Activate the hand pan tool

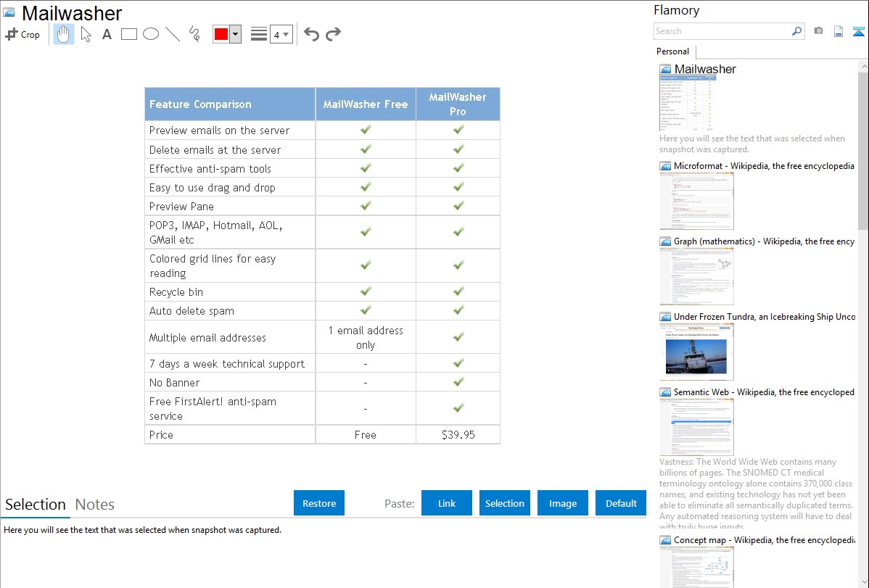point(64,34)
